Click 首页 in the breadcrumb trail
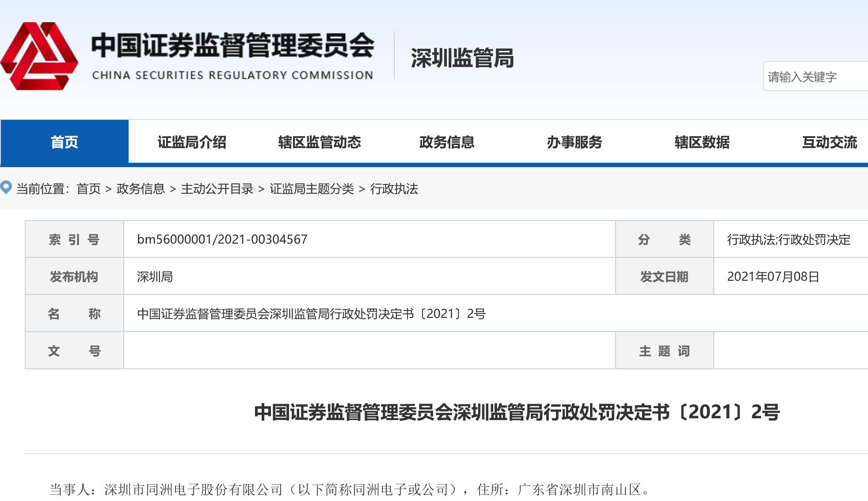 click(x=89, y=189)
